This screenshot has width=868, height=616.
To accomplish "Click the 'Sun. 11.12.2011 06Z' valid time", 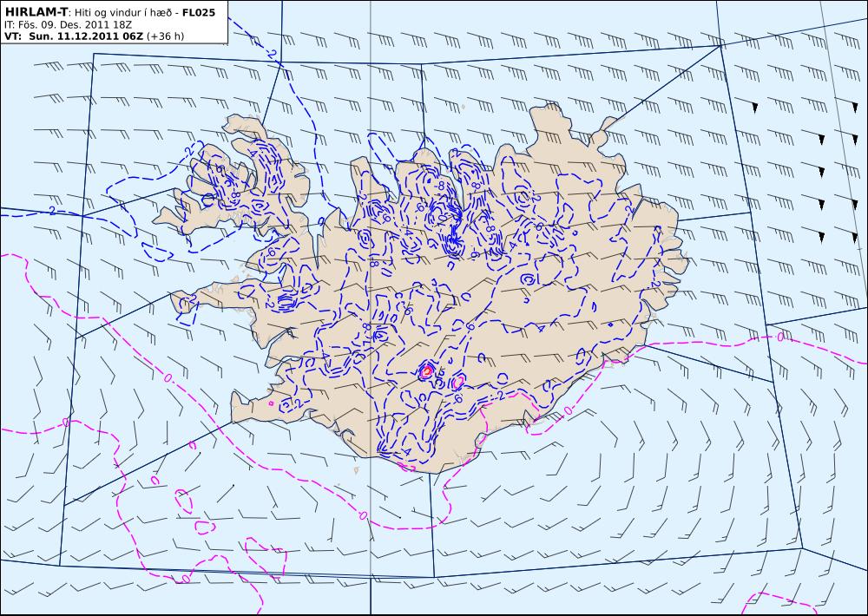I will pos(86,36).
